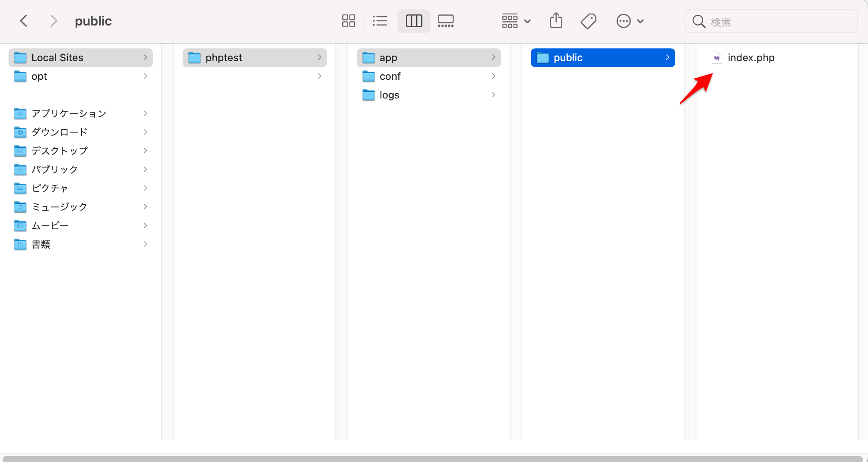Open the conf folder
This screenshot has width=868, height=462.
[x=390, y=76]
